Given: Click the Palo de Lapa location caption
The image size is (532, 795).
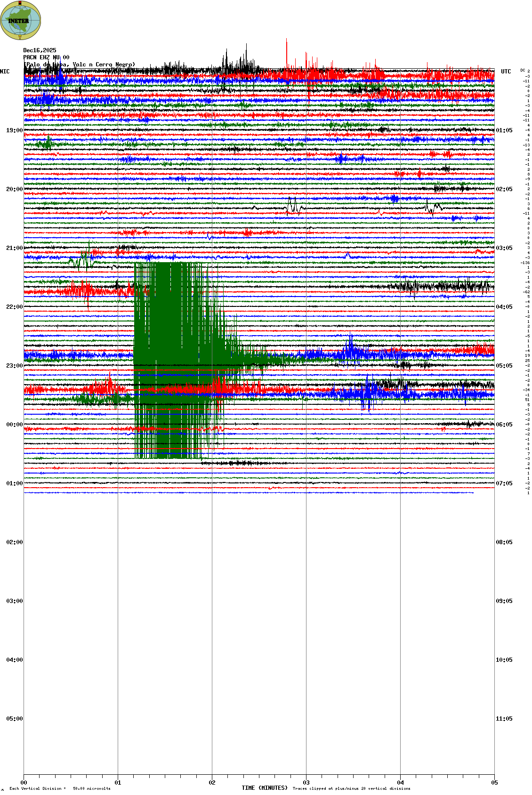Looking at the screenshot, I should pyautogui.click(x=79, y=64).
